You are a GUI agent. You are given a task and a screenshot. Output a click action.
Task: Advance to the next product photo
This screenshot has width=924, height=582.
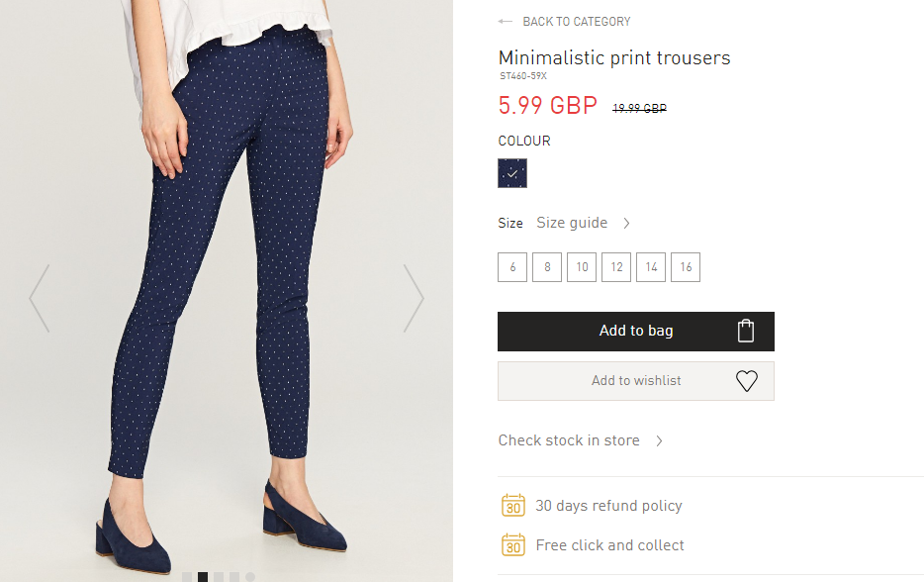414,298
